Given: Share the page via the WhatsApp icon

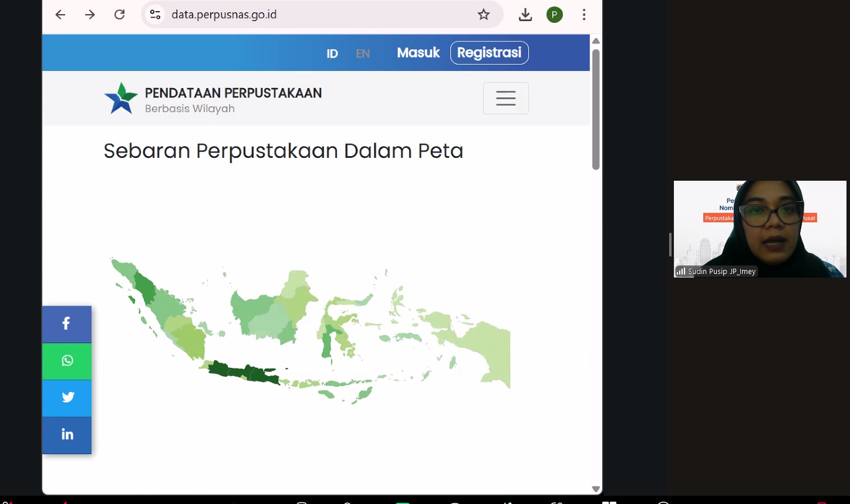Looking at the screenshot, I should pos(66,361).
